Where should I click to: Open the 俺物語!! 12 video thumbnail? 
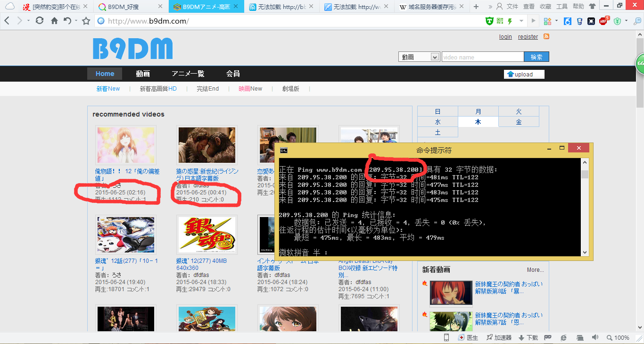[x=126, y=145]
